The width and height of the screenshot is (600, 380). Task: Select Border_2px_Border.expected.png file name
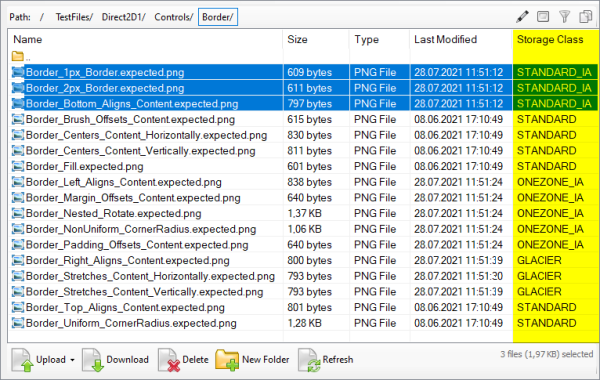(x=105, y=88)
